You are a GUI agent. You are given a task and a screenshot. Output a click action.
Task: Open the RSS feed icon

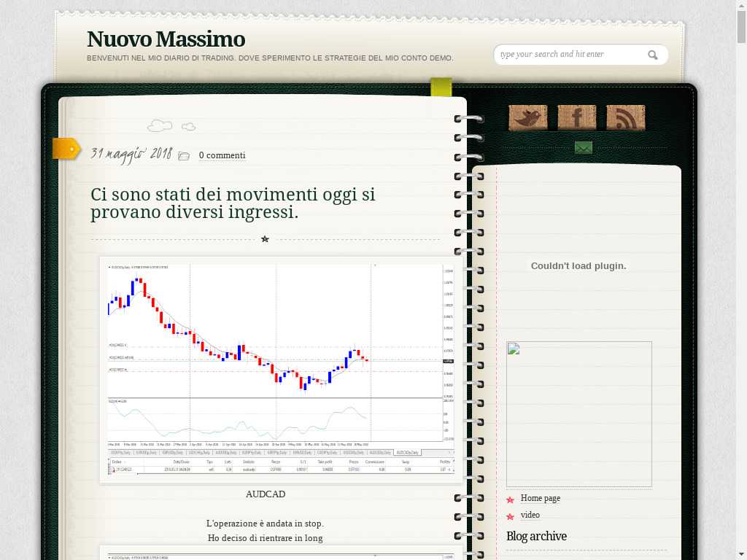(x=625, y=117)
